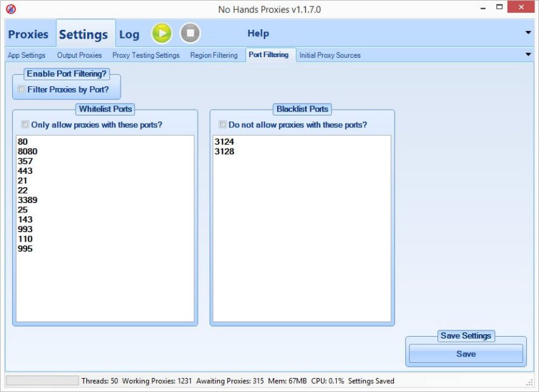Select whitelist port 443
Image resolution: width=539 pixels, height=392 pixels.
coord(25,171)
